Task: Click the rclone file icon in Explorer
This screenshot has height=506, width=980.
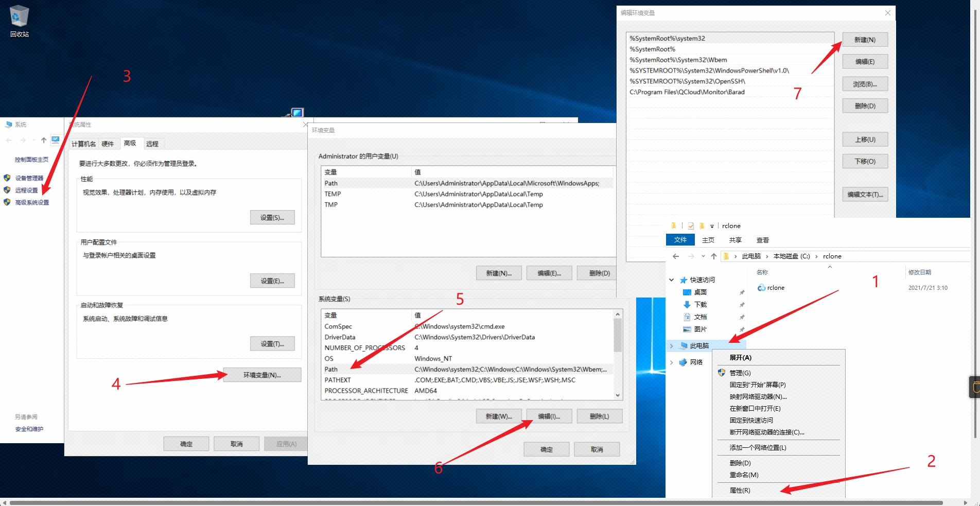Action: [761, 288]
